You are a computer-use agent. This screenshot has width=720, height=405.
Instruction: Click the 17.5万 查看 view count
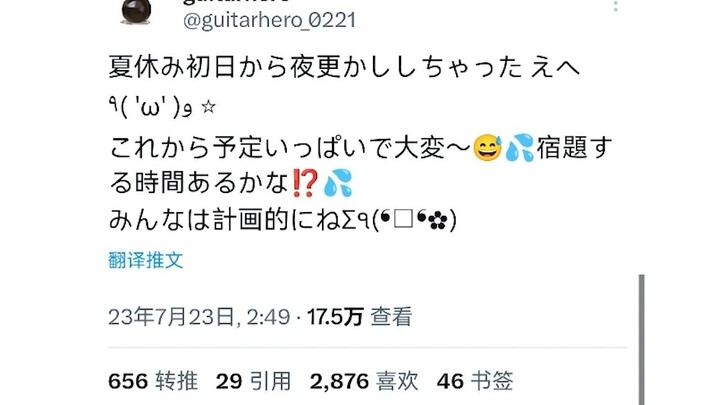(360, 317)
